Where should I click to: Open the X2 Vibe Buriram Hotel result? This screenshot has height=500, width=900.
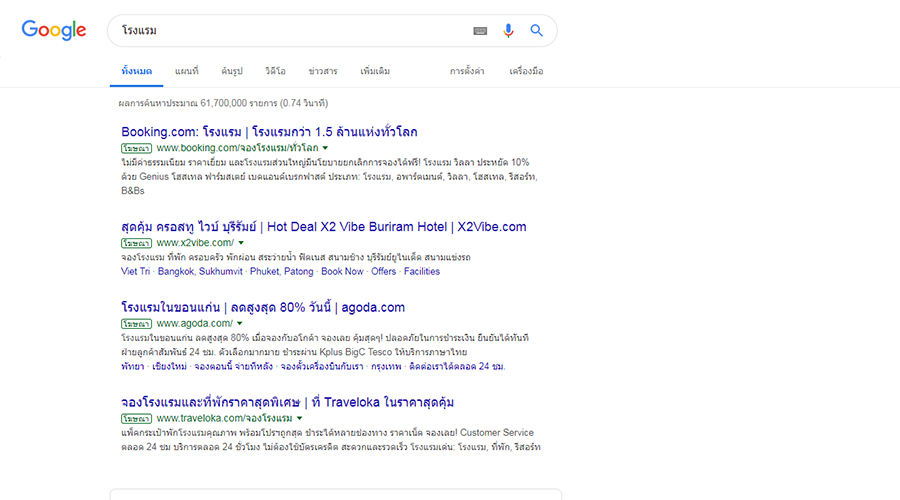coord(324,227)
